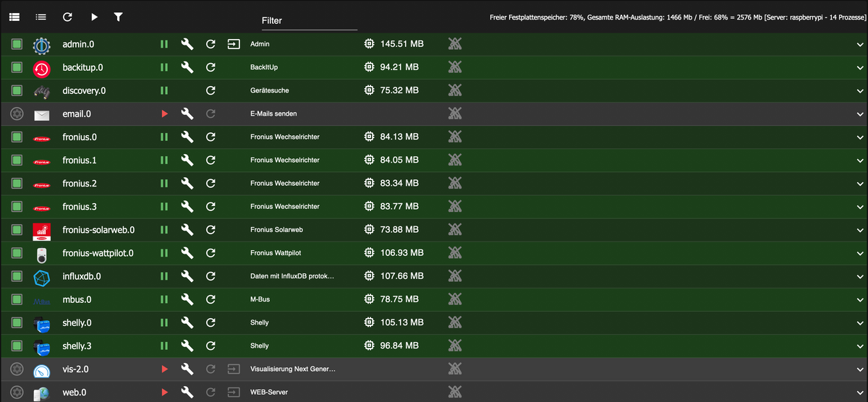This screenshot has width=868, height=402.
Task: Open the instance filter funnel icon
Action: [x=118, y=16]
